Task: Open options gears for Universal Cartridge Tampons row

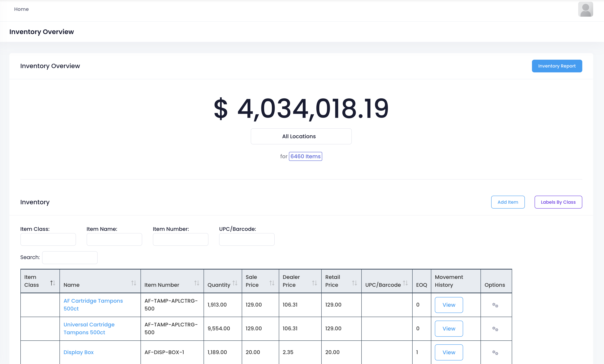Action: click(x=495, y=329)
